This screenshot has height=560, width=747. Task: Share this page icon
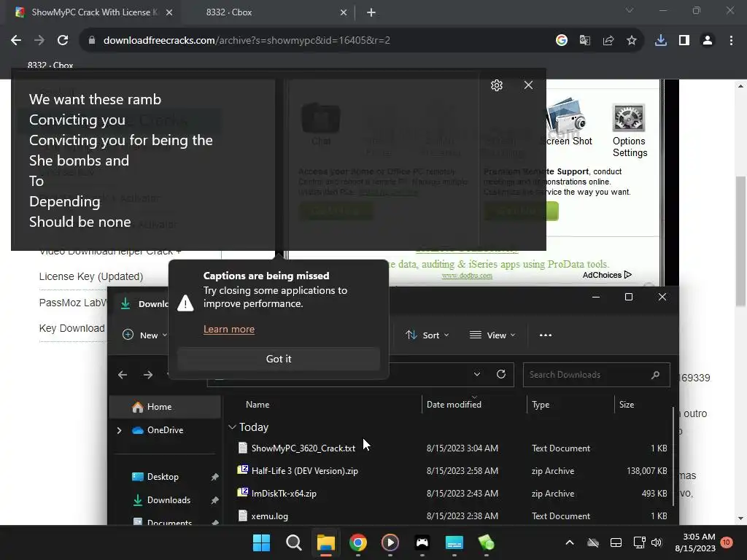click(608, 41)
